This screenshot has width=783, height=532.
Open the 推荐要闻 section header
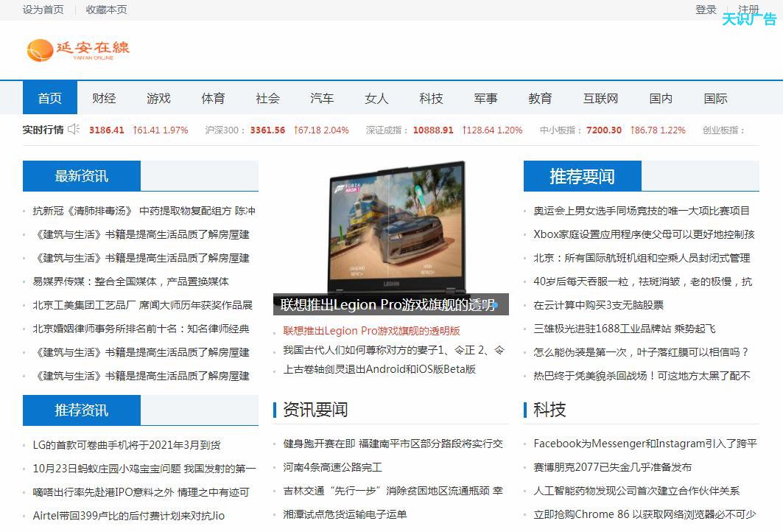[582, 176]
